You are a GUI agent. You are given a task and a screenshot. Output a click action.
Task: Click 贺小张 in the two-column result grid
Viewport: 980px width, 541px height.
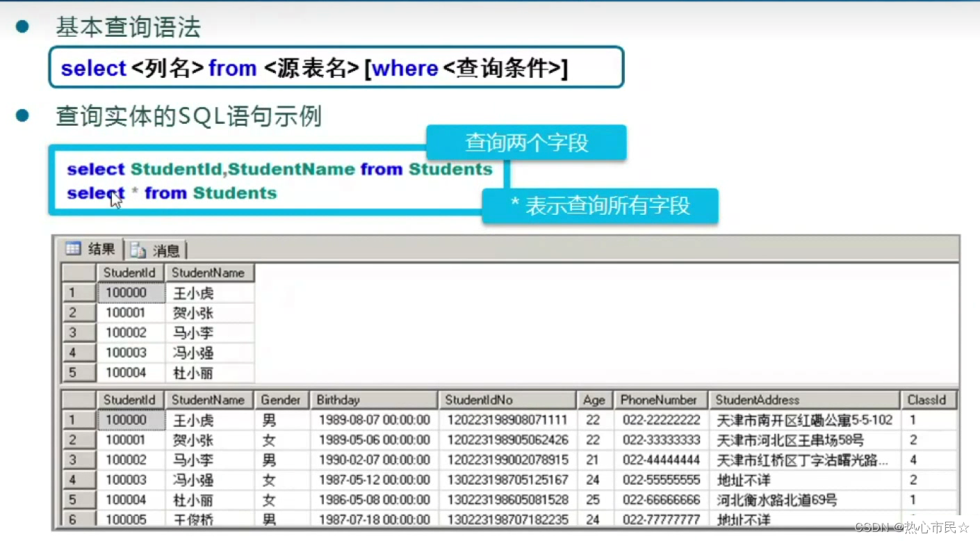coord(209,313)
